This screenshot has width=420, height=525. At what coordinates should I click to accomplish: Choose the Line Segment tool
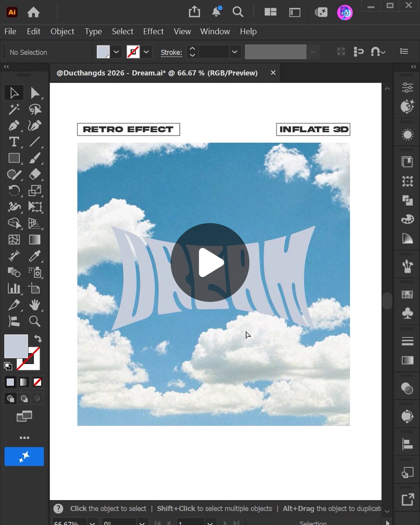point(35,142)
